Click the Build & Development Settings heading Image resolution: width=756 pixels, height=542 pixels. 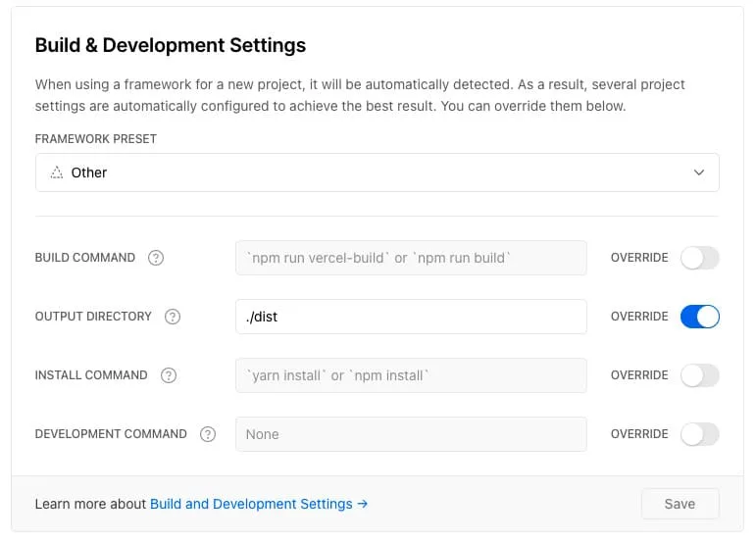(x=171, y=45)
